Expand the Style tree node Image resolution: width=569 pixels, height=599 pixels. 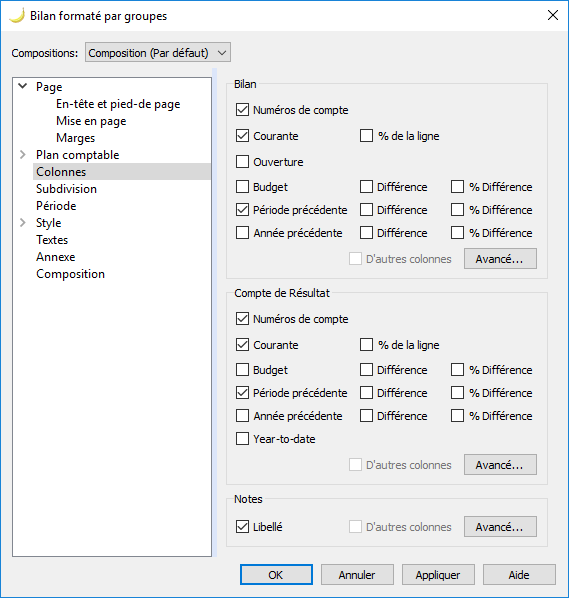coord(23,222)
